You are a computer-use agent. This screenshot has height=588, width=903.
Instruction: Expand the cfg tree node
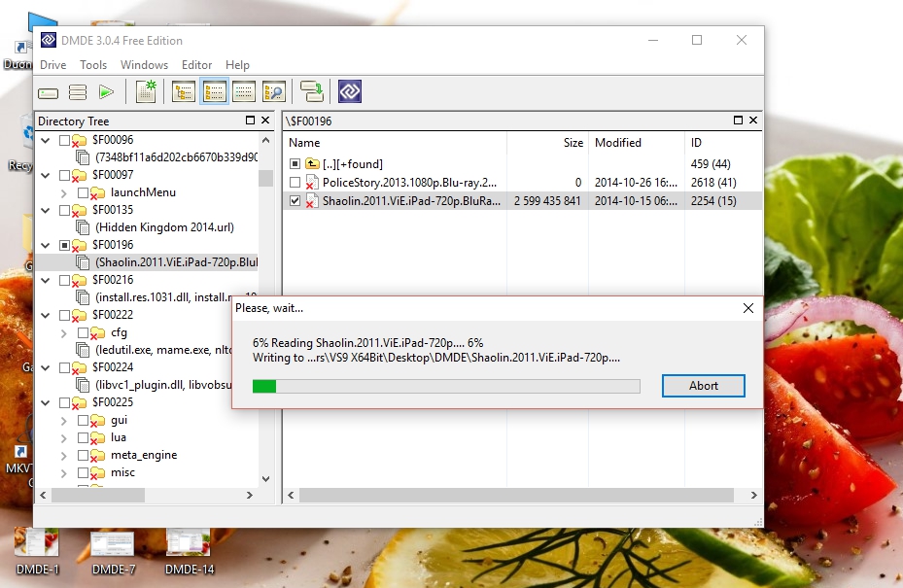(x=64, y=332)
